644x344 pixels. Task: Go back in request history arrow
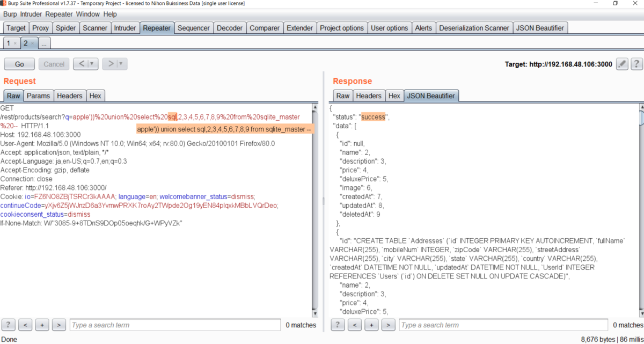[81, 64]
